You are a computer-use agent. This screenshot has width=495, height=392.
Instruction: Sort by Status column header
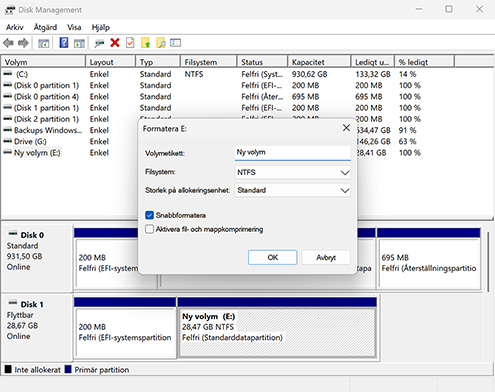pyautogui.click(x=262, y=62)
